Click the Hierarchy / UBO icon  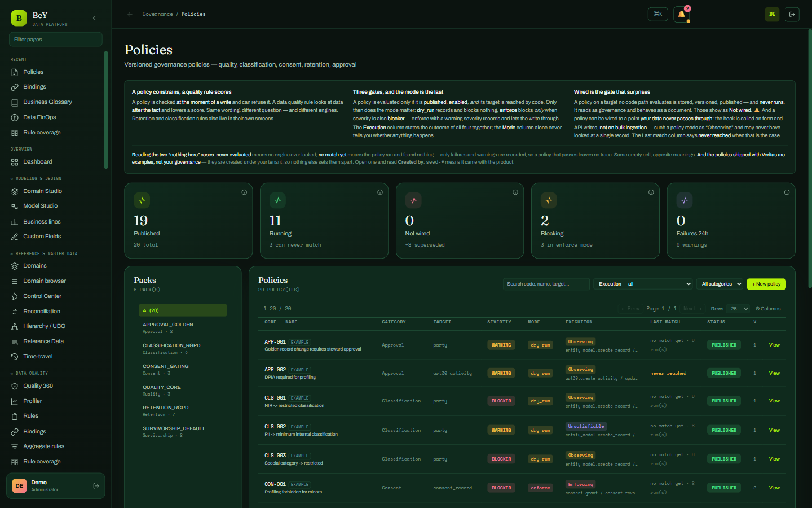coord(15,326)
